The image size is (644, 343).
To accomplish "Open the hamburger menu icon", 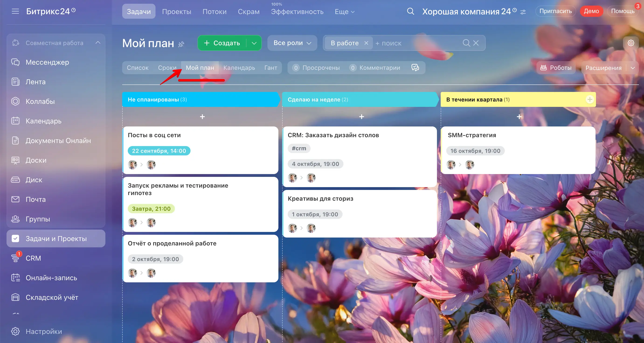I will pyautogui.click(x=15, y=11).
